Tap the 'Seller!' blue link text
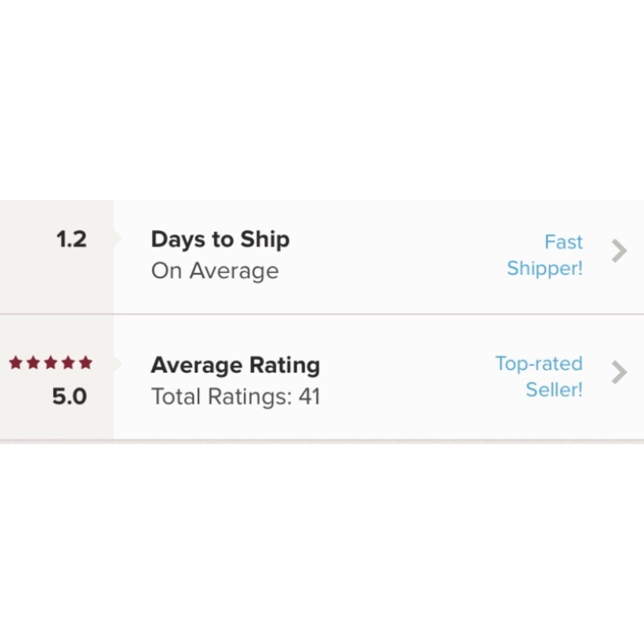 (554, 390)
